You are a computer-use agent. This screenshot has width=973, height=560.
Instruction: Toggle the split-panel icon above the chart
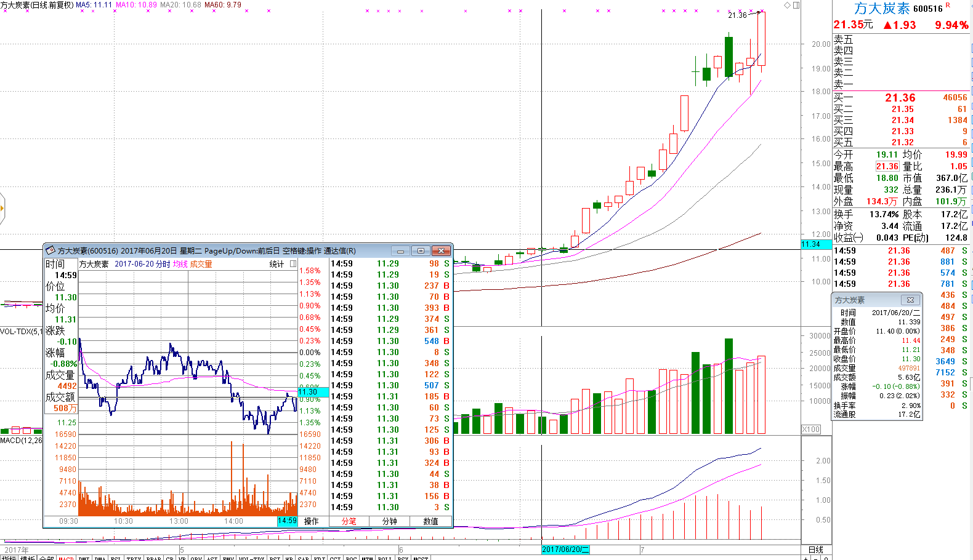coord(796,5)
